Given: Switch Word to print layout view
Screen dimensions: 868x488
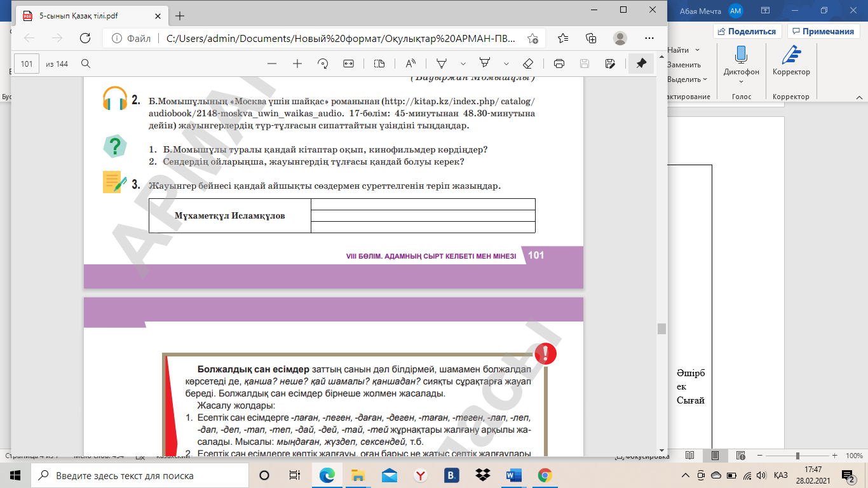Looking at the screenshot, I should (x=715, y=456).
